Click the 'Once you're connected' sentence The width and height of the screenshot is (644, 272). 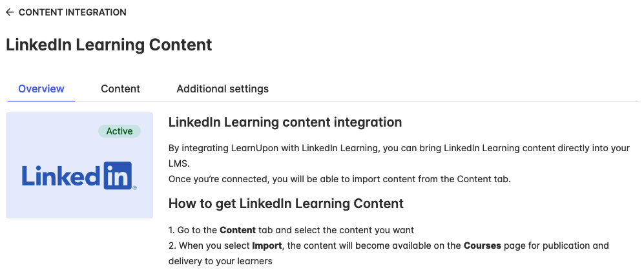pos(339,180)
